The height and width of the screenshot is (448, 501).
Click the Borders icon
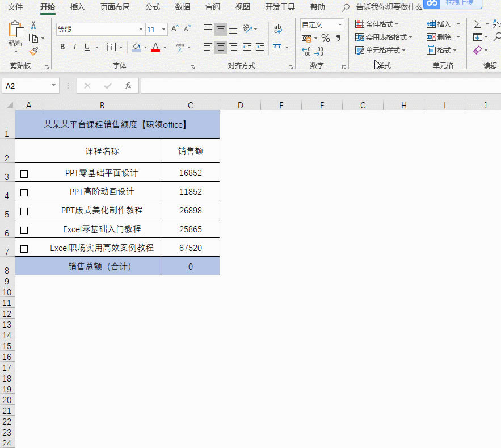[111, 47]
